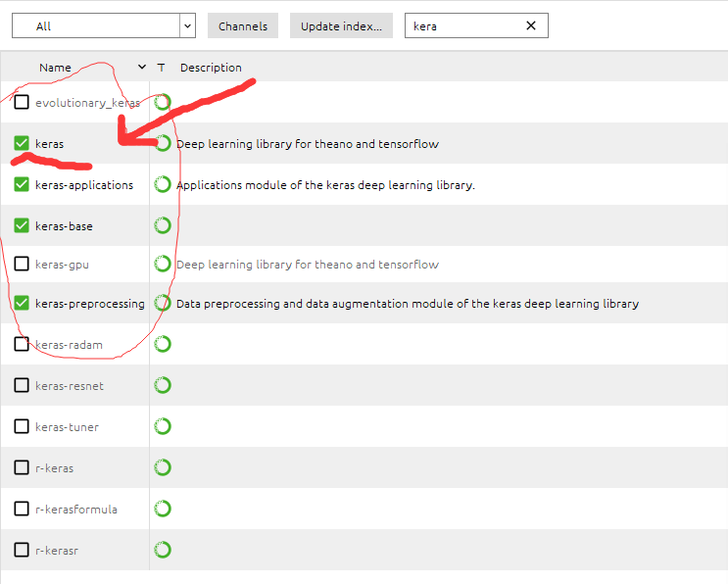Screen dimensions: 728x584
Task: Click the Update index... button
Action: (341, 26)
